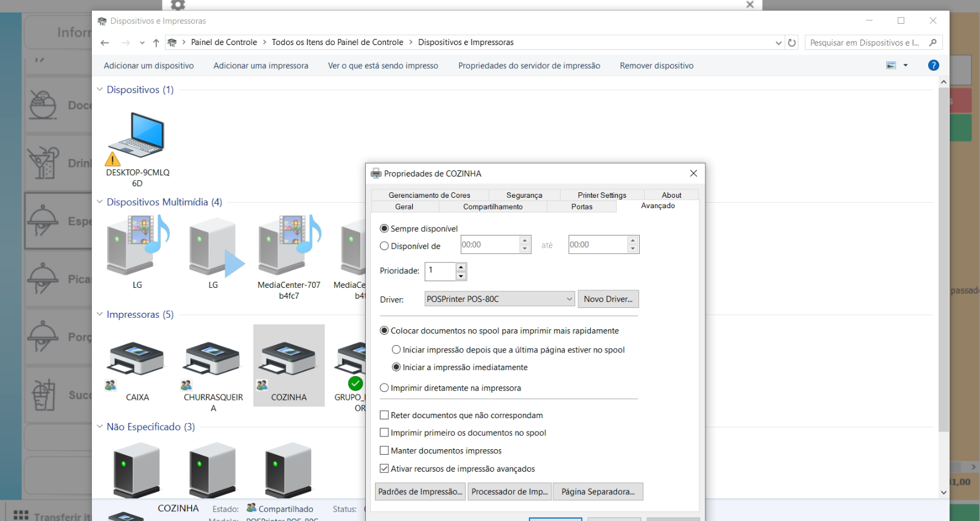Switch to the Portas tab

click(581, 207)
